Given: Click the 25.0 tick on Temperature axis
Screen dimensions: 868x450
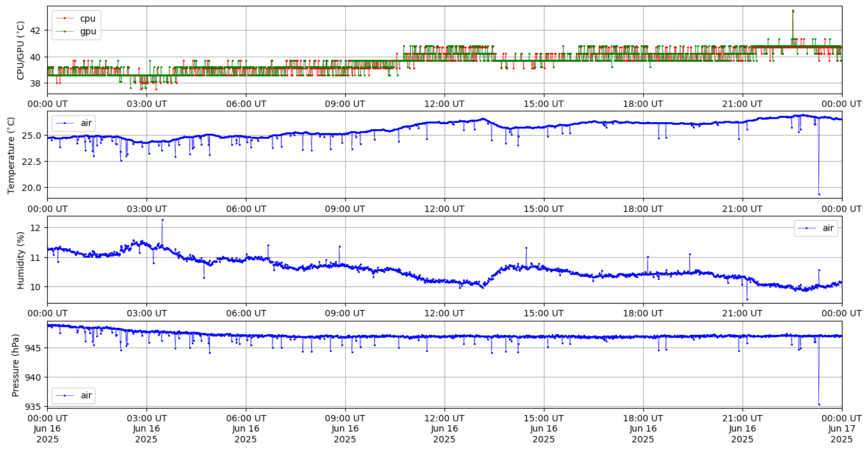Looking at the screenshot, I should click(32, 136).
